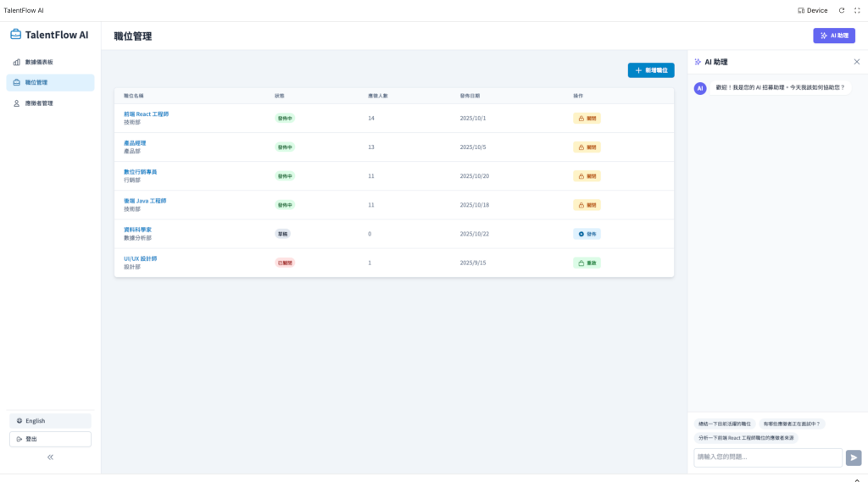
Task: Expand the bottom panel with the up chevron
Action: 857,481
